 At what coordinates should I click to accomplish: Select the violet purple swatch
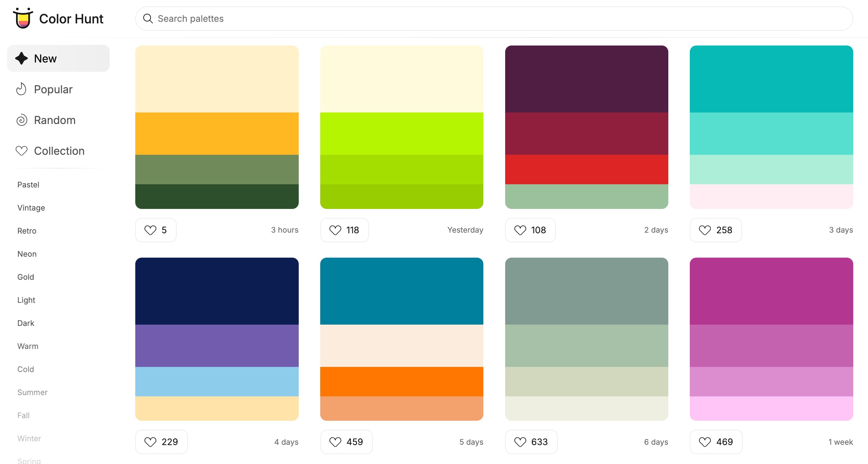pos(217,346)
